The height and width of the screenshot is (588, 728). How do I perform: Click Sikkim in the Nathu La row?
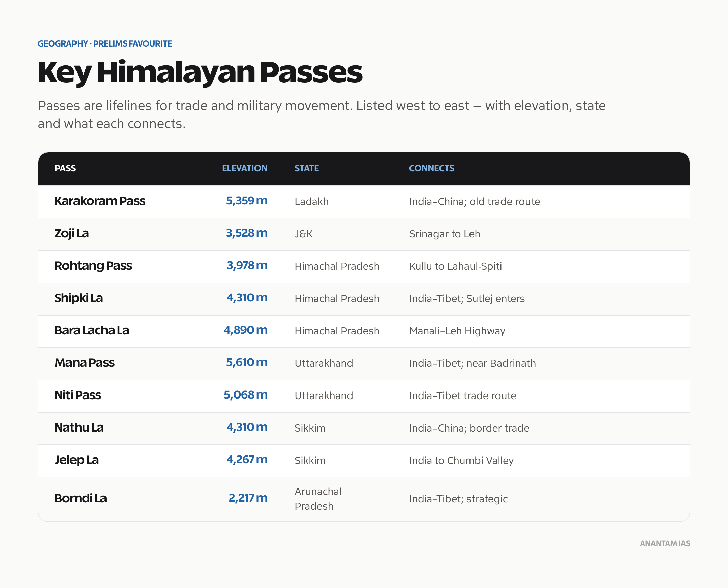click(x=310, y=428)
